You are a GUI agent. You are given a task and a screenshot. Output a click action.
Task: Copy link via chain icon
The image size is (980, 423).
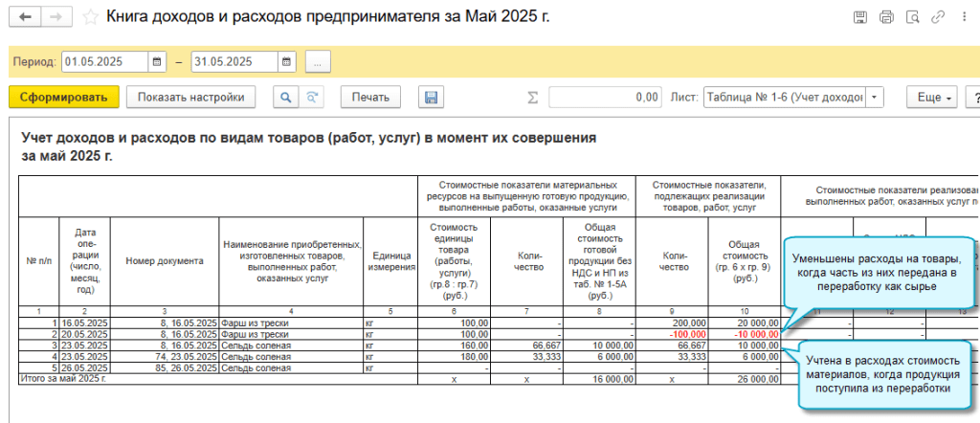(x=938, y=17)
